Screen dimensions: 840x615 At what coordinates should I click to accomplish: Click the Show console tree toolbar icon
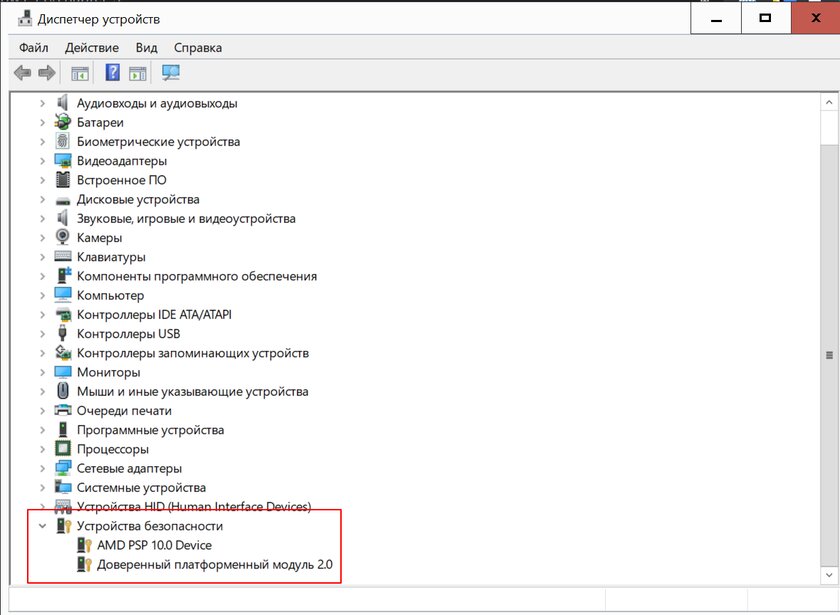[x=78, y=72]
